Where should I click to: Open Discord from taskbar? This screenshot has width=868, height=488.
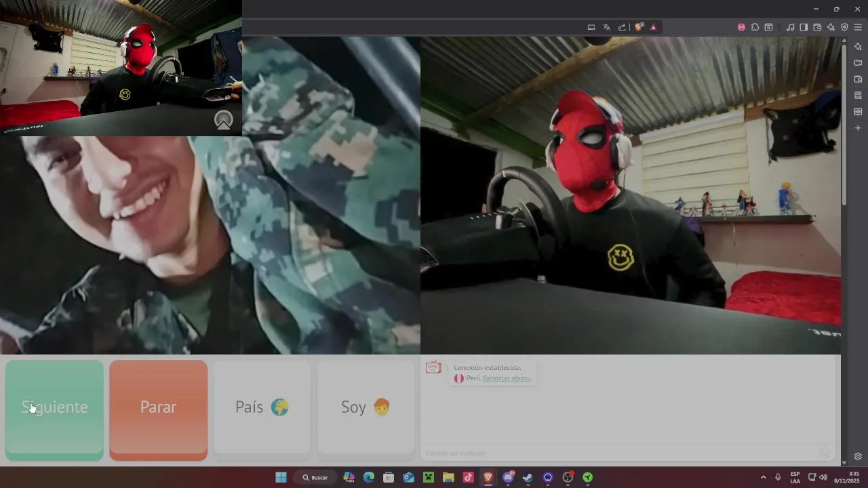pos(508,477)
